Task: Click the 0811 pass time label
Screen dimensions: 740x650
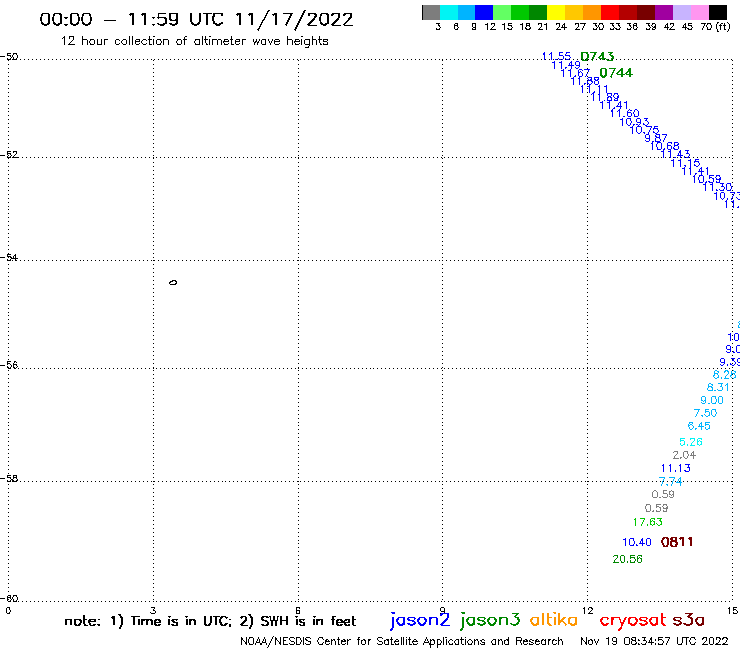Action: pos(677,542)
